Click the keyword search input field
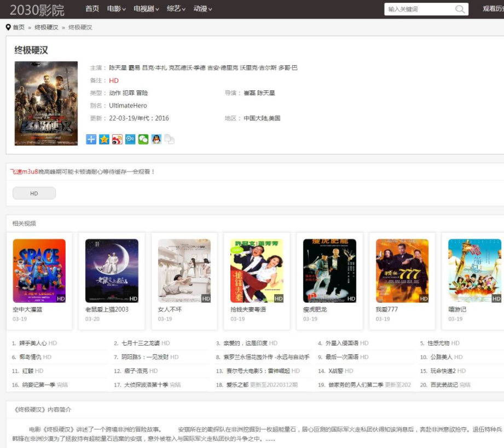Viewport: 504px width, 448px height. (420, 9)
